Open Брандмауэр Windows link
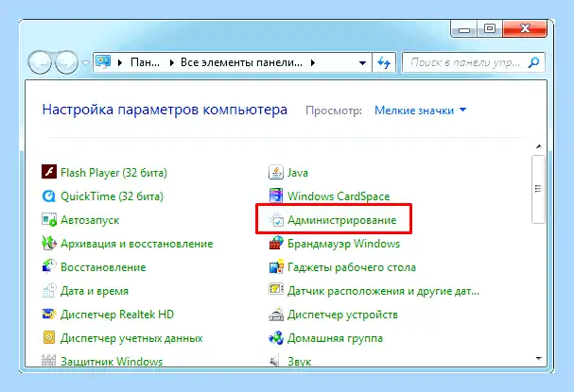 click(343, 244)
